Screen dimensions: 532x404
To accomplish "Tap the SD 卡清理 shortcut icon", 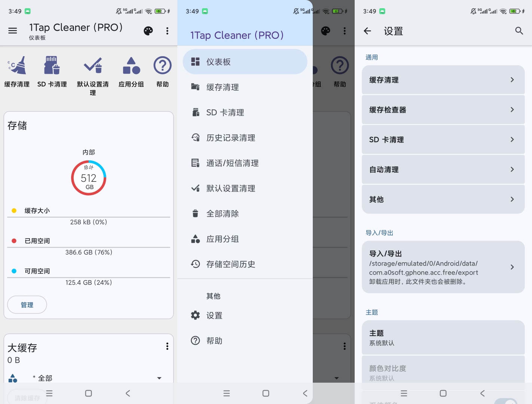I will 52,65.
